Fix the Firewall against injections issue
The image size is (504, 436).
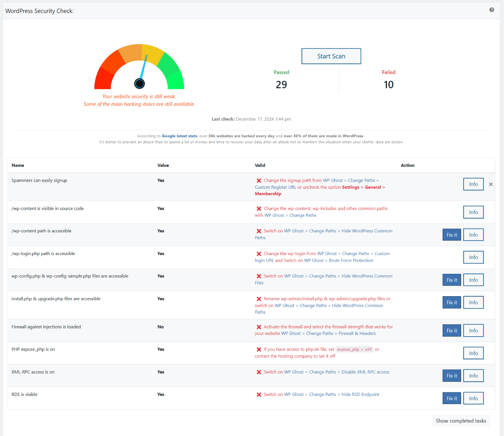point(452,331)
